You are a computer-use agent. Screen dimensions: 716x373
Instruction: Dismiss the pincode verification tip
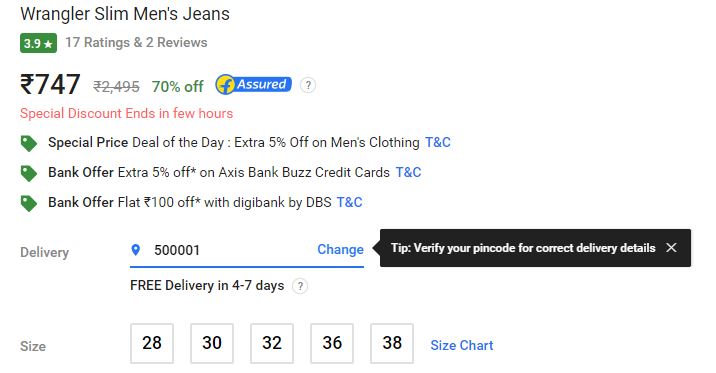tap(671, 247)
